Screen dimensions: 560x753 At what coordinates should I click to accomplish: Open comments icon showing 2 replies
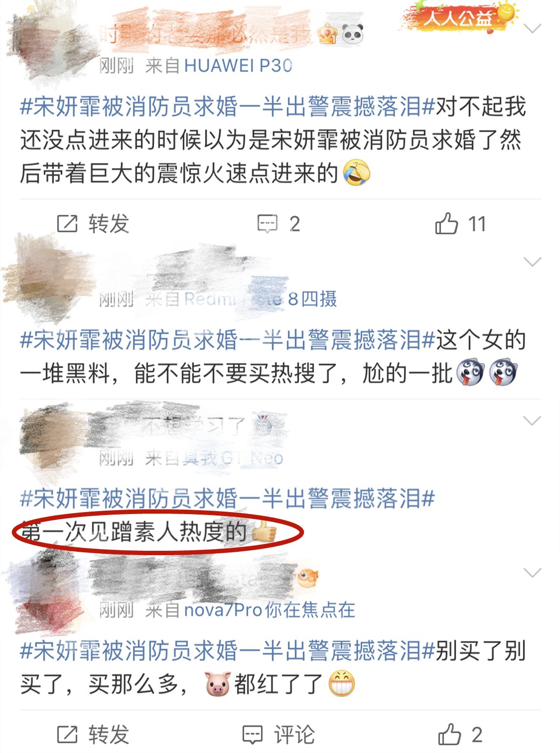[267, 224]
